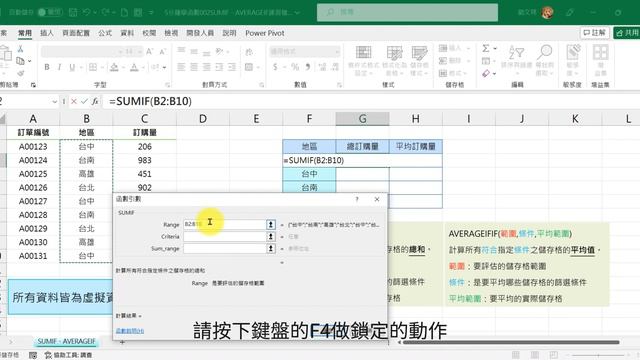Image resolution: width=640 pixels, height=360 pixels.
Task: Open the 開發人員 Developer ribbon tab
Action: coord(200,33)
